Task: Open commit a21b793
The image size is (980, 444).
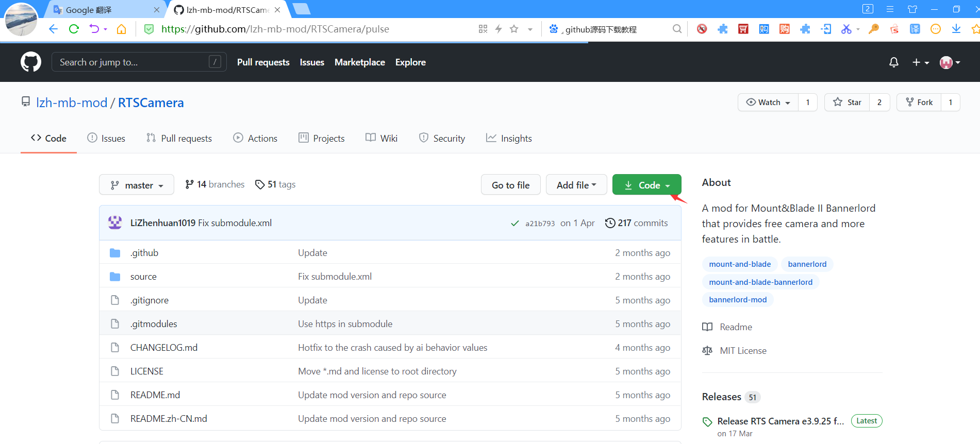Action: coord(540,224)
